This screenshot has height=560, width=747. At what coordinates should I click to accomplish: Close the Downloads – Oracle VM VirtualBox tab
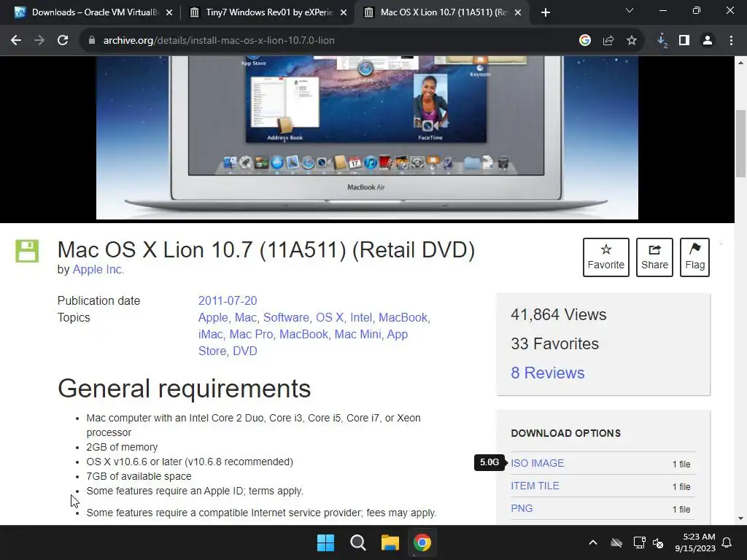pyautogui.click(x=169, y=12)
